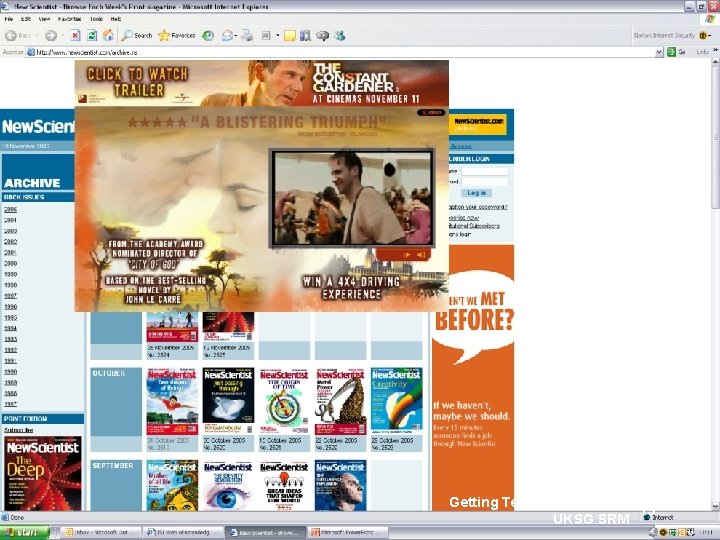
Task: Open The Deep print edition cover
Action: pos(43,473)
